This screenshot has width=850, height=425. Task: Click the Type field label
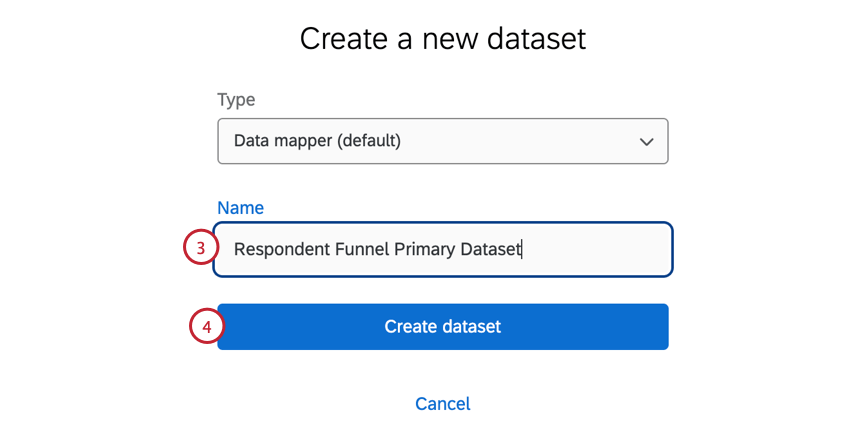pos(236,100)
